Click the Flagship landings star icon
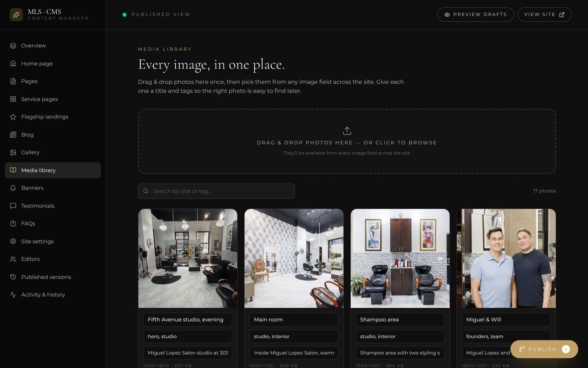The image size is (588, 368). pos(13,117)
